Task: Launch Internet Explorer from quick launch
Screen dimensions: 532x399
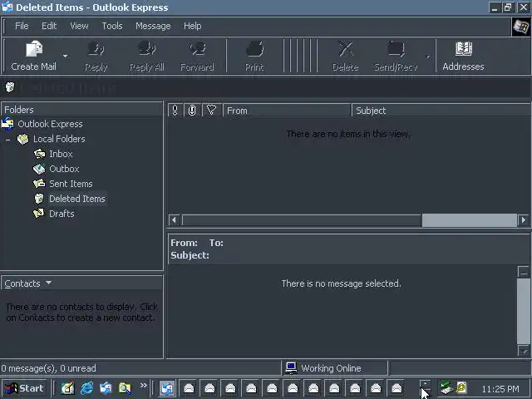Action: (86, 388)
